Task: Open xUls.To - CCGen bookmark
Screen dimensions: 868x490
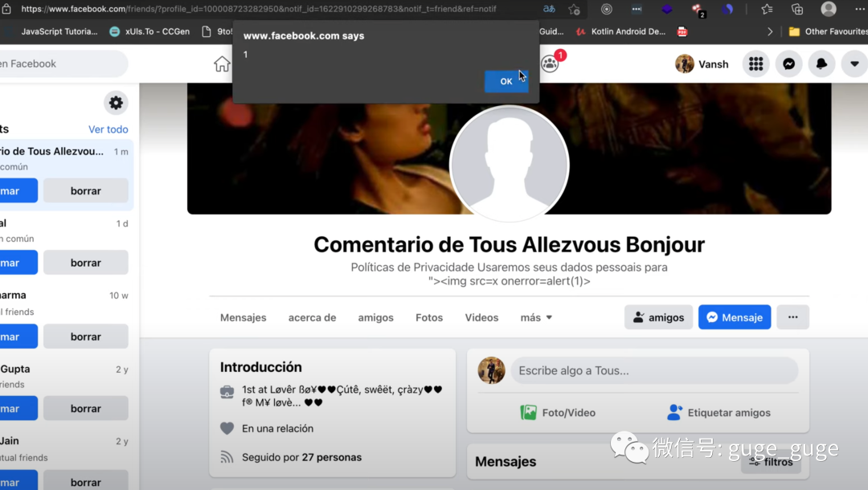Action: coord(149,31)
